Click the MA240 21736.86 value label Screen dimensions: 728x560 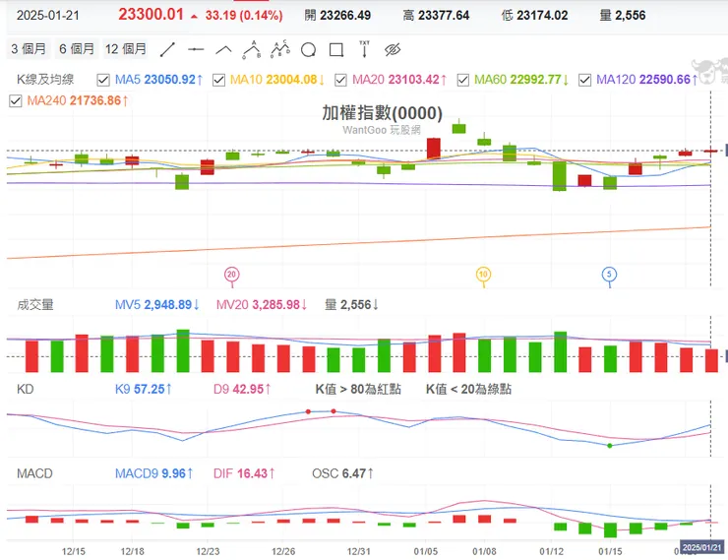(x=78, y=100)
